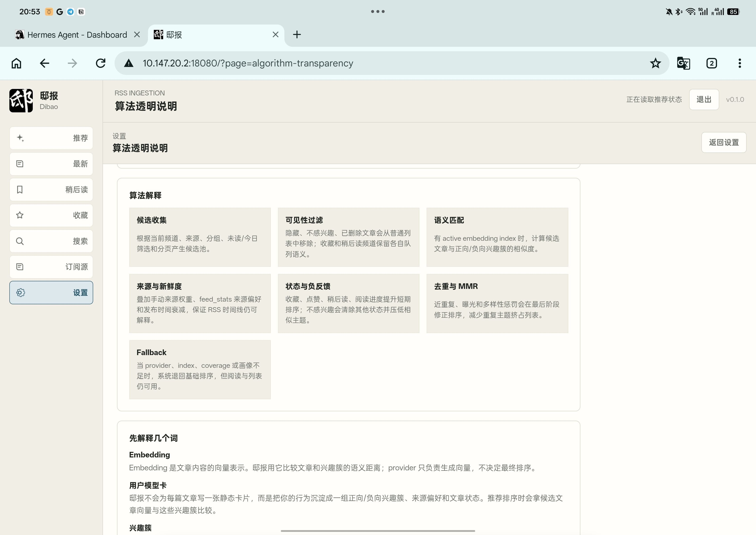Click the Embedding term heading
Image resolution: width=756 pixels, height=535 pixels.
pos(150,455)
